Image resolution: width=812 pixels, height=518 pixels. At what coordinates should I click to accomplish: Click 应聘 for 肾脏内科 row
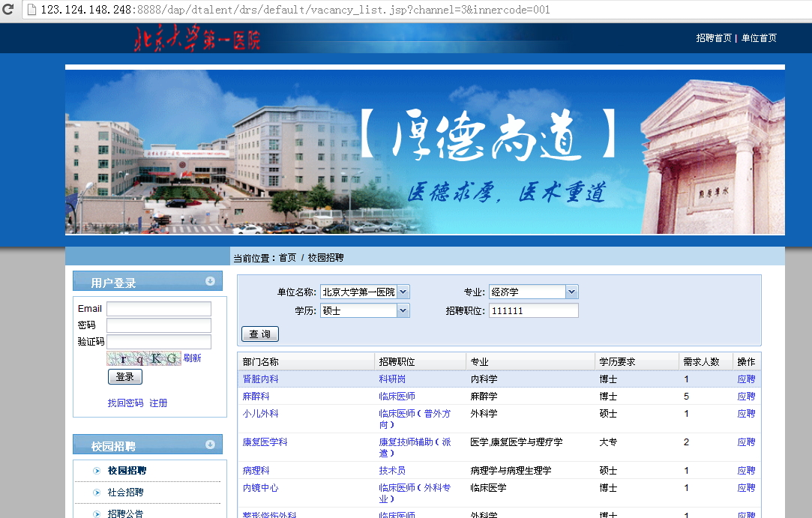coord(746,379)
